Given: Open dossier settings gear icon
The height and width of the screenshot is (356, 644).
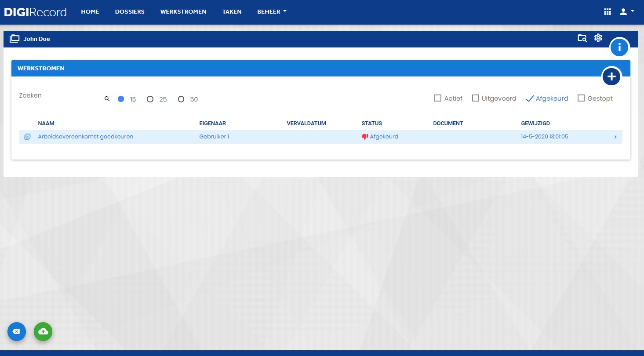Looking at the screenshot, I should pyautogui.click(x=598, y=38).
